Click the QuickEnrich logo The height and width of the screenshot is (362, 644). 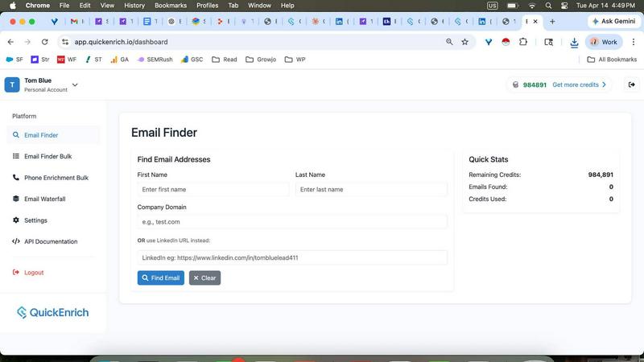click(x=53, y=312)
